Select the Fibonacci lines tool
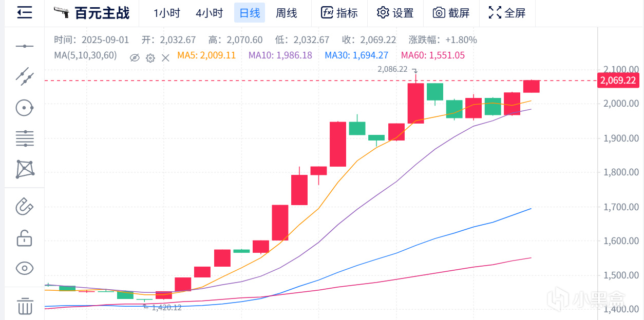This screenshot has width=644, height=320. [x=24, y=138]
